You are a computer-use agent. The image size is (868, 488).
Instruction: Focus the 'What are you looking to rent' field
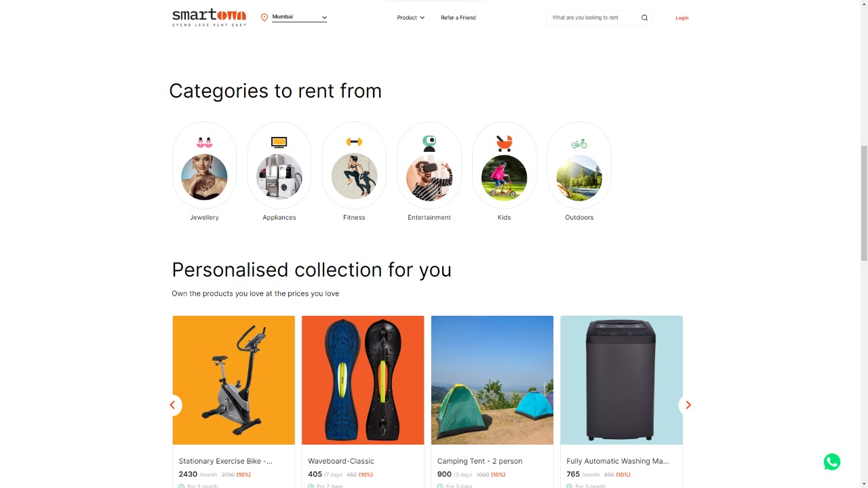click(x=593, y=18)
